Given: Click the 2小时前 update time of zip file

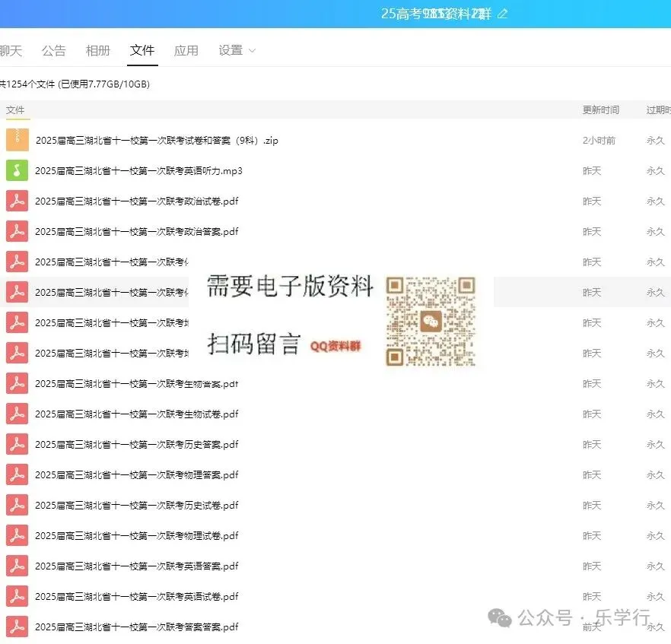Looking at the screenshot, I should 599,140.
